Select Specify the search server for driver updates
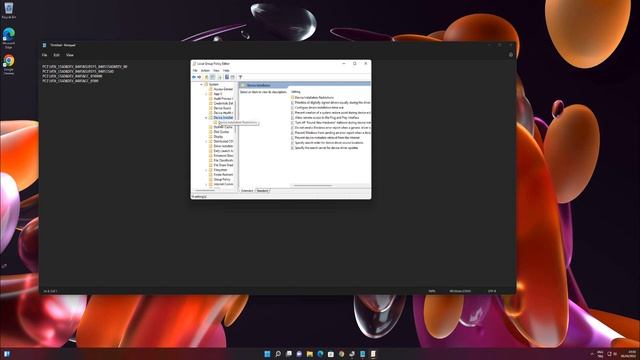Image resolution: width=640 pixels, height=360 pixels. click(325, 148)
